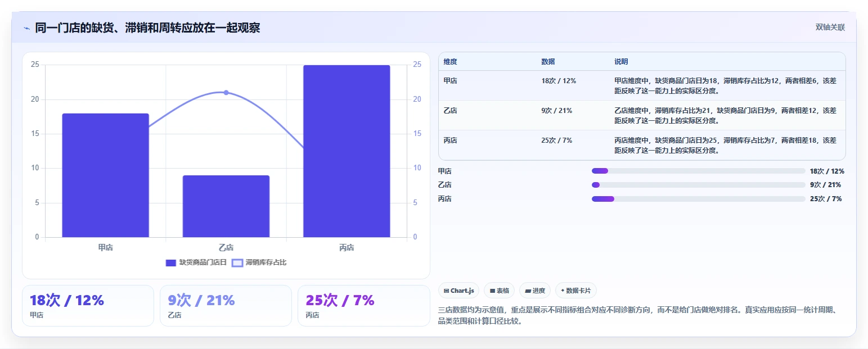Image resolution: width=868 pixels, height=349 pixels.
Task: Click the 乙店 bar in the chart
Action: point(226,206)
